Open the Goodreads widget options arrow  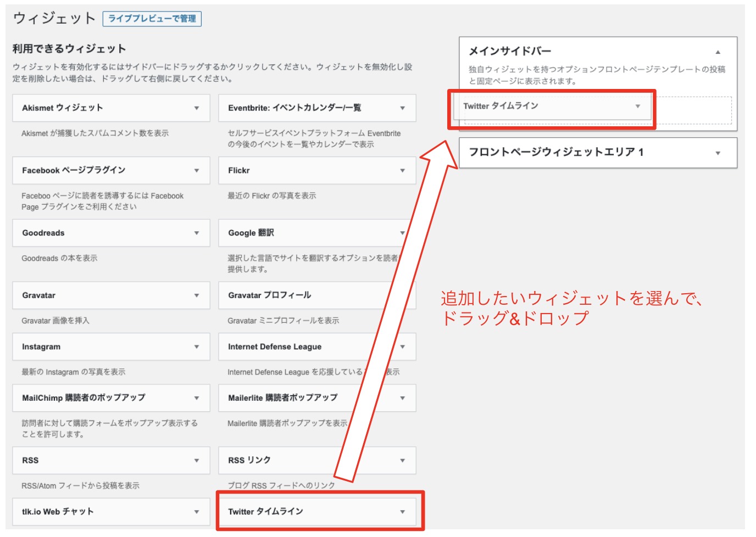(196, 233)
